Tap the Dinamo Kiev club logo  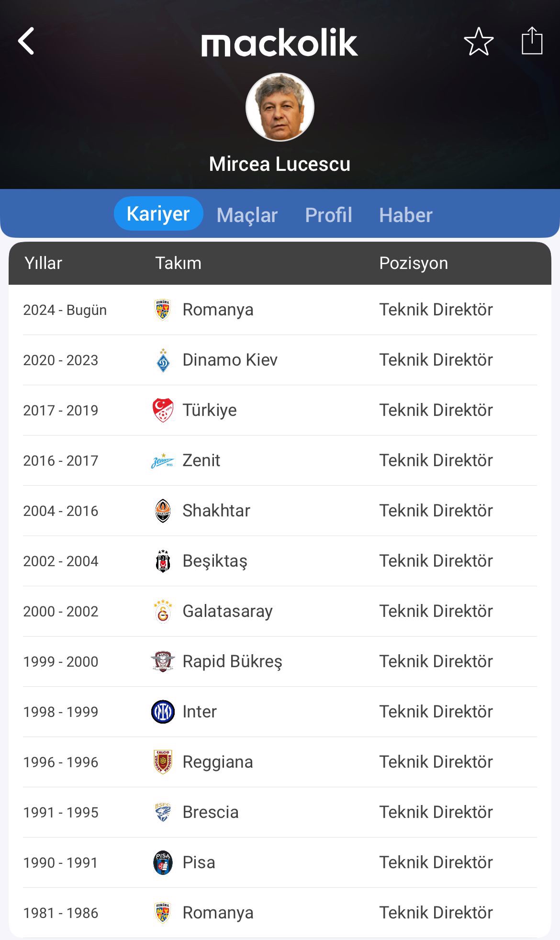(x=163, y=360)
